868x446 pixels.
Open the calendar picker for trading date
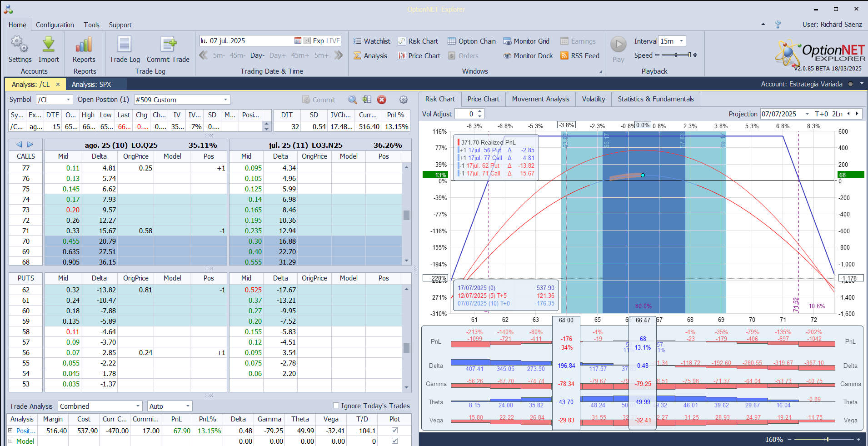pyautogui.click(x=298, y=41)
